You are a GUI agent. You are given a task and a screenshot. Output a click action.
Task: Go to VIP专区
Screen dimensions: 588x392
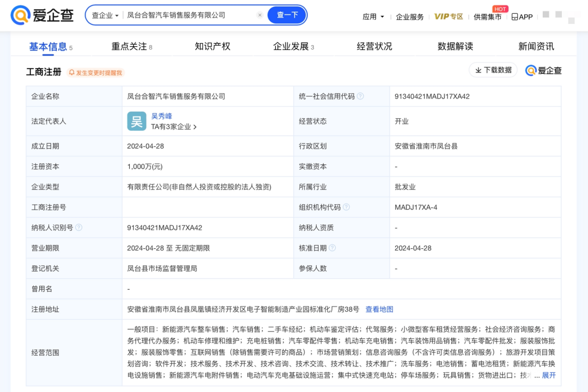[448, 16]
